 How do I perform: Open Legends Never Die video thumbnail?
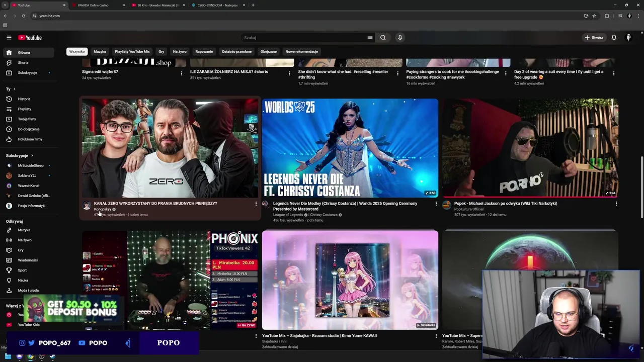(x=350, y=148)
